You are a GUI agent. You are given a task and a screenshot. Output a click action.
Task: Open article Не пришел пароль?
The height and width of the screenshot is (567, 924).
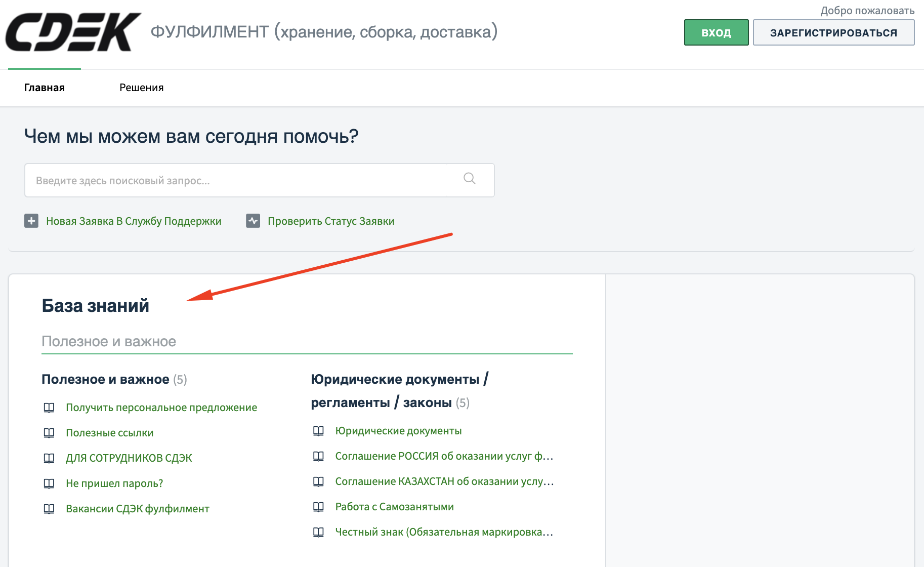(114, 483)
